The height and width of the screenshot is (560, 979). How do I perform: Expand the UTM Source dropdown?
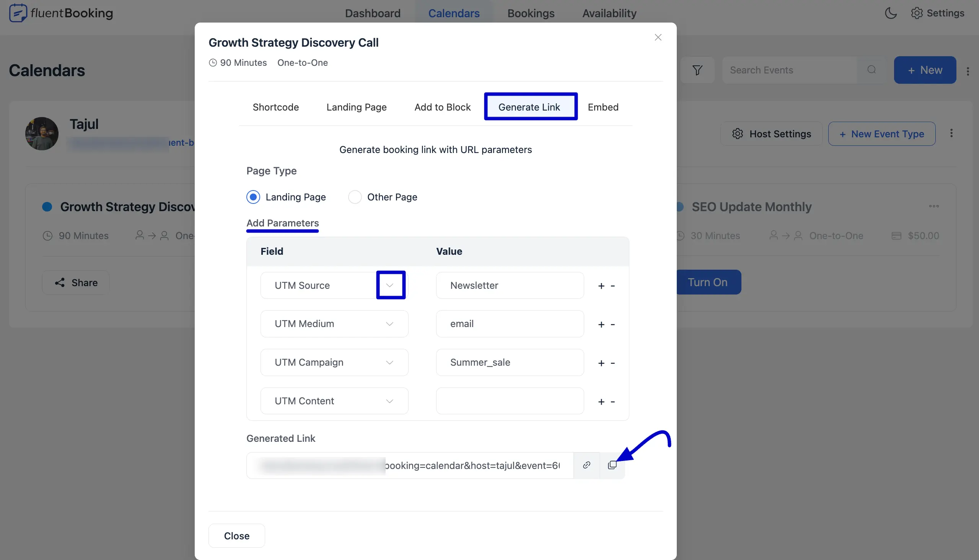390,285
